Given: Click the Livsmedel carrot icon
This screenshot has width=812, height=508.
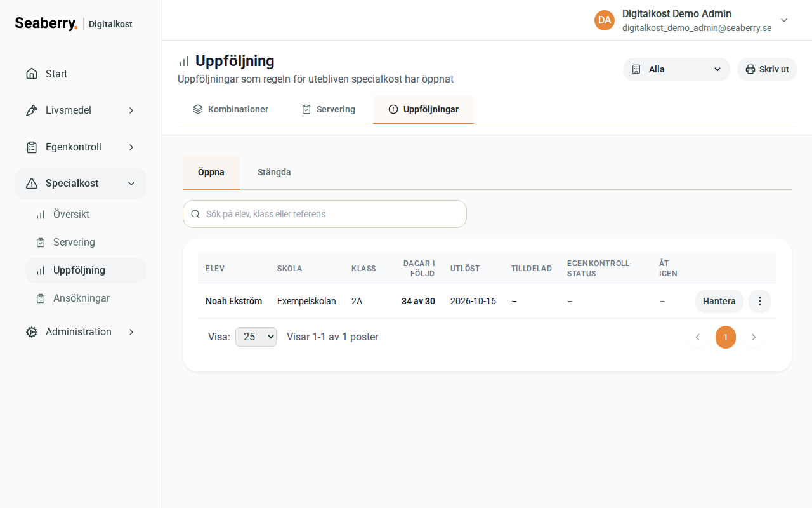Looking at the screenshot, I should click(x=32, y=110).
